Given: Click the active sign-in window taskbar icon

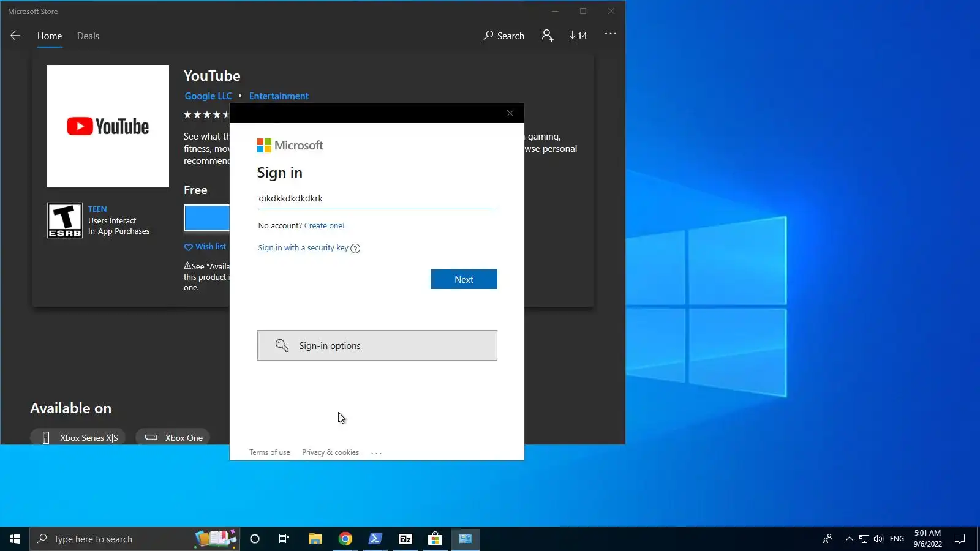Looking at the screenshot, I should click(x=466, y=539).
